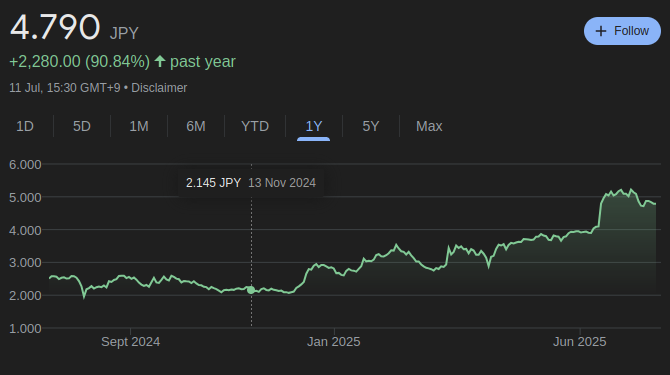
Task: Switch to the 6M range tab
Action: click(196, 126)
